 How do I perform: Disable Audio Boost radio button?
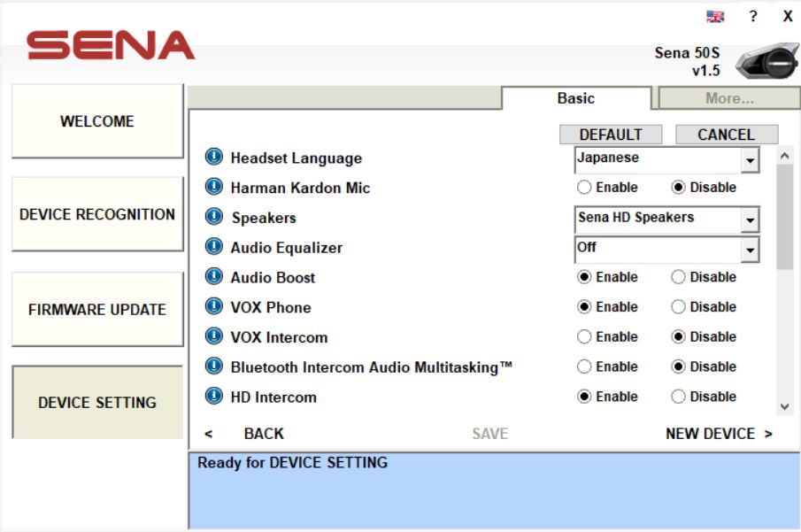[678, 277]
